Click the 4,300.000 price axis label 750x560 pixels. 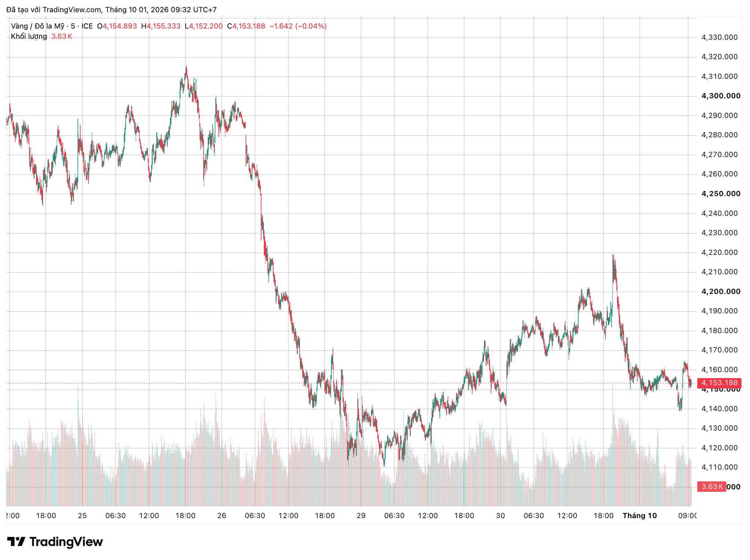(x=721, y=96)
